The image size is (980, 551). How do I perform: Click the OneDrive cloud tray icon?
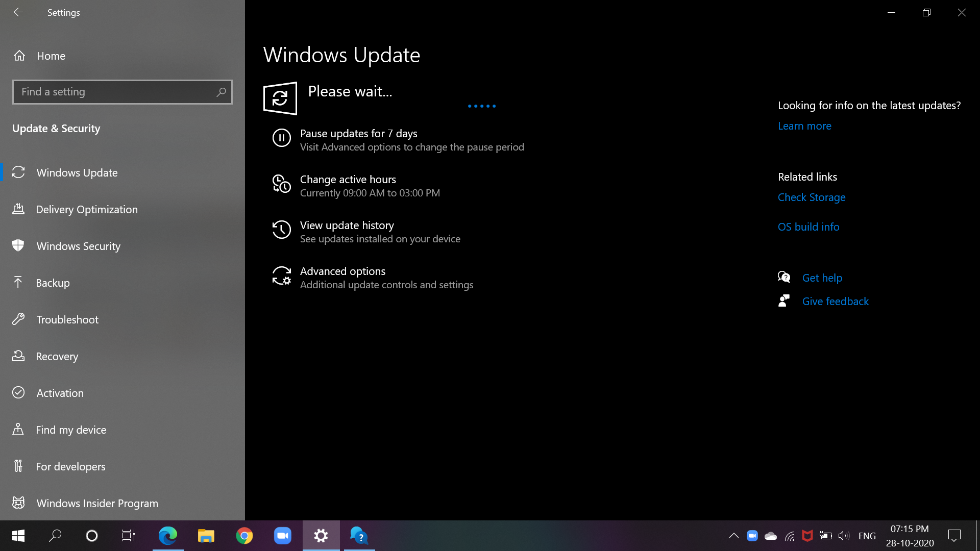click(x=771, y=536)
